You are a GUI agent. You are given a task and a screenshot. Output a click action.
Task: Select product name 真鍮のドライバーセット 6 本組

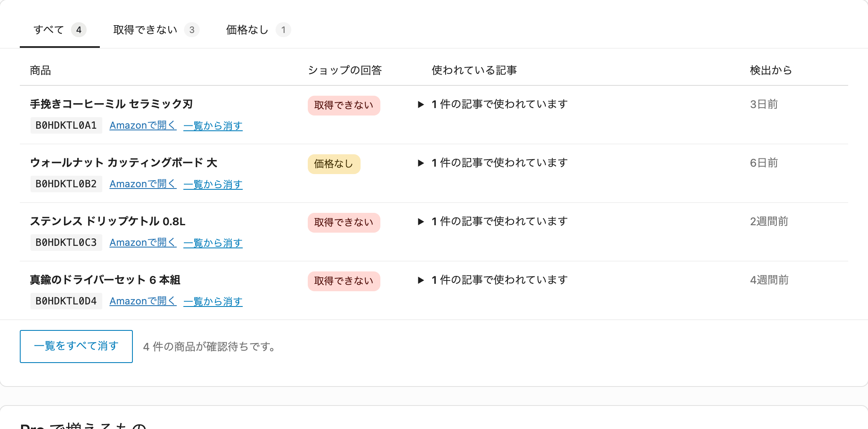click(x=105, y=280)
